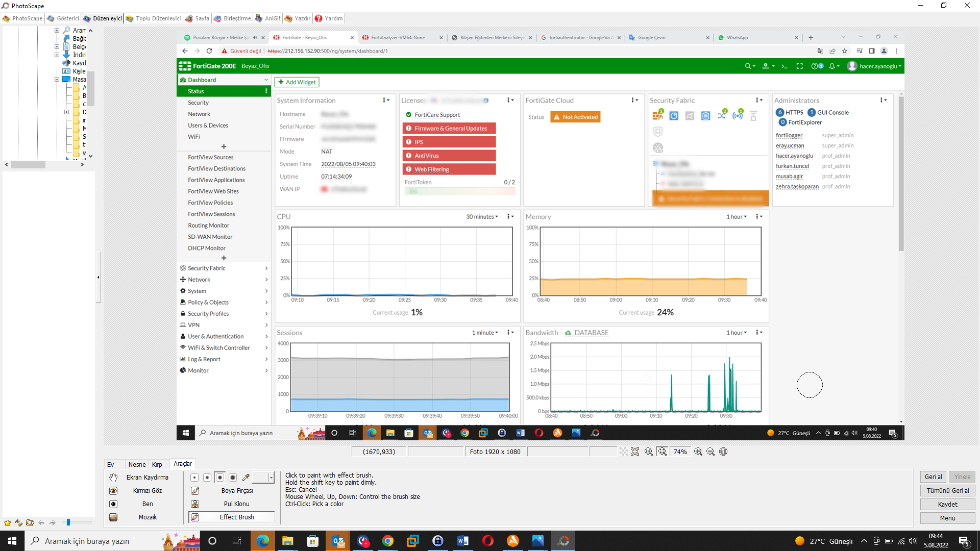Collapse the left panel with splitter arrow
The width and height of the screenshot is (980, 551).
98,277
